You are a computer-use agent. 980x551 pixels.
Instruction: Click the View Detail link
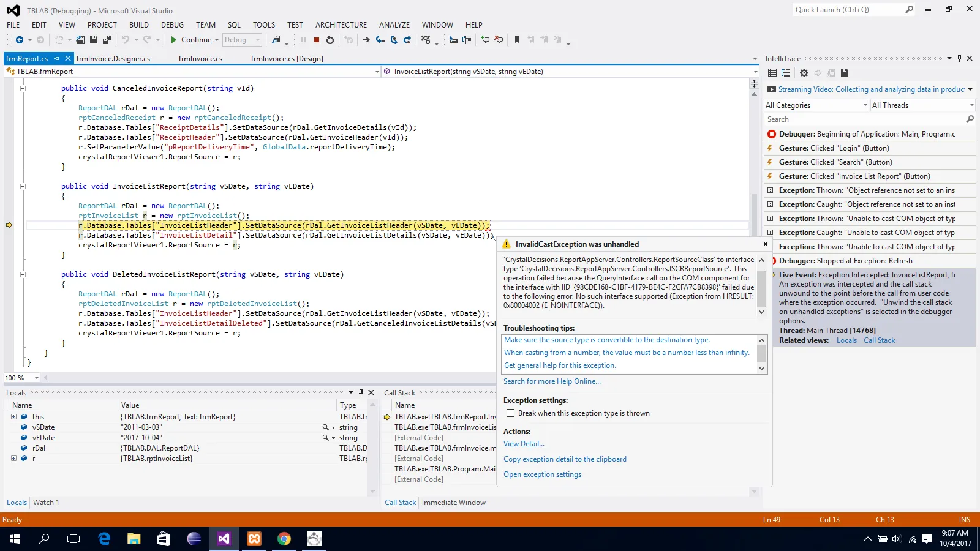click(524, 444)
